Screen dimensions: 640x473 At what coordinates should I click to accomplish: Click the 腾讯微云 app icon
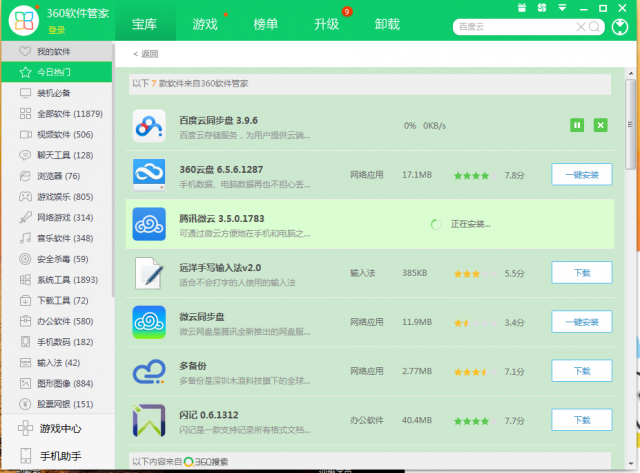coord(149,224)
